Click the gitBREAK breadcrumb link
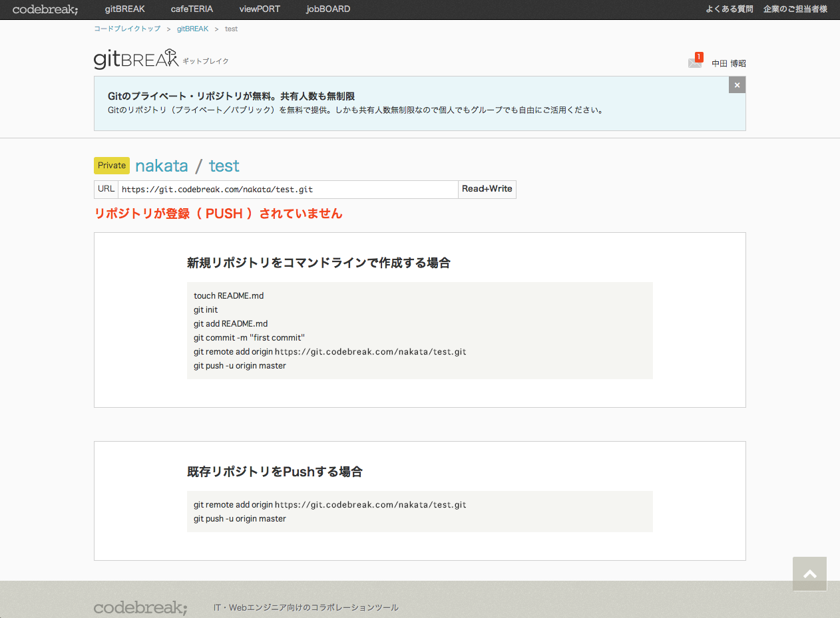Viewport: 840px width, 618px height. [192, 29]
